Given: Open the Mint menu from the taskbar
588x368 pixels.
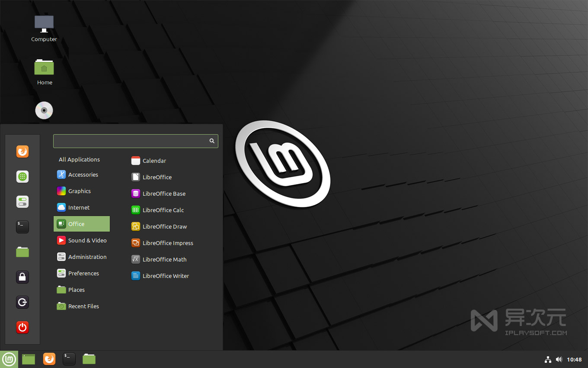Looking at the screenshot, I should 9,359.
